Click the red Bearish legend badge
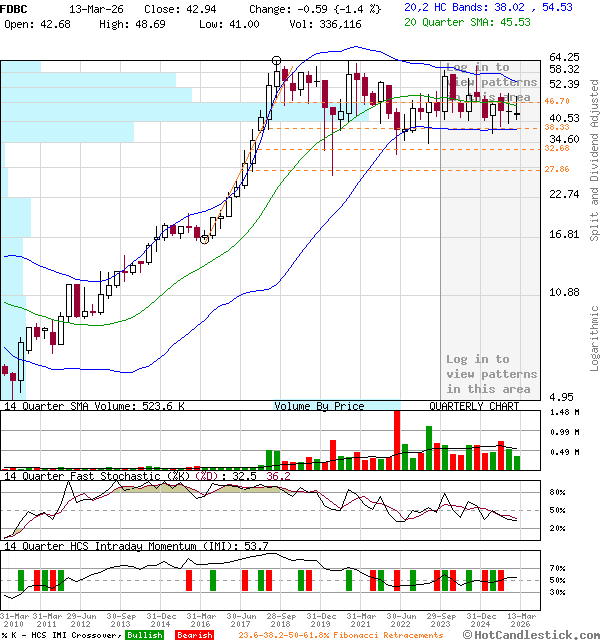Viewport: 600px width, 640px height. pos(193,635)
